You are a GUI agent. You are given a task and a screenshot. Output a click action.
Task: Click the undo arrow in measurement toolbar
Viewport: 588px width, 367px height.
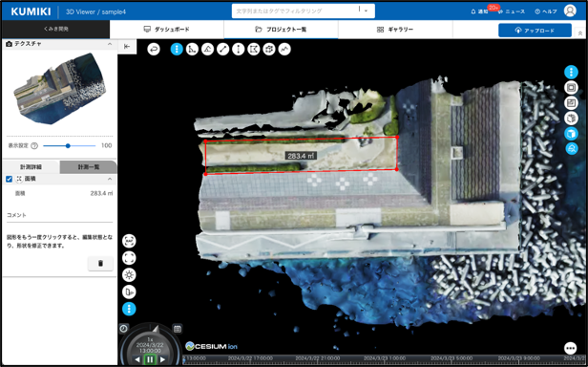pos(154,49)
